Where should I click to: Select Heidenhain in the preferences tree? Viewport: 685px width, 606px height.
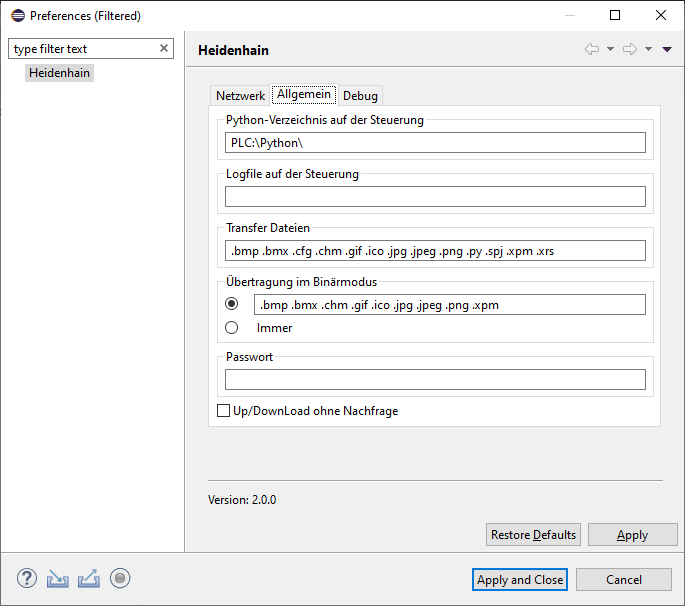tap(59, 73)
